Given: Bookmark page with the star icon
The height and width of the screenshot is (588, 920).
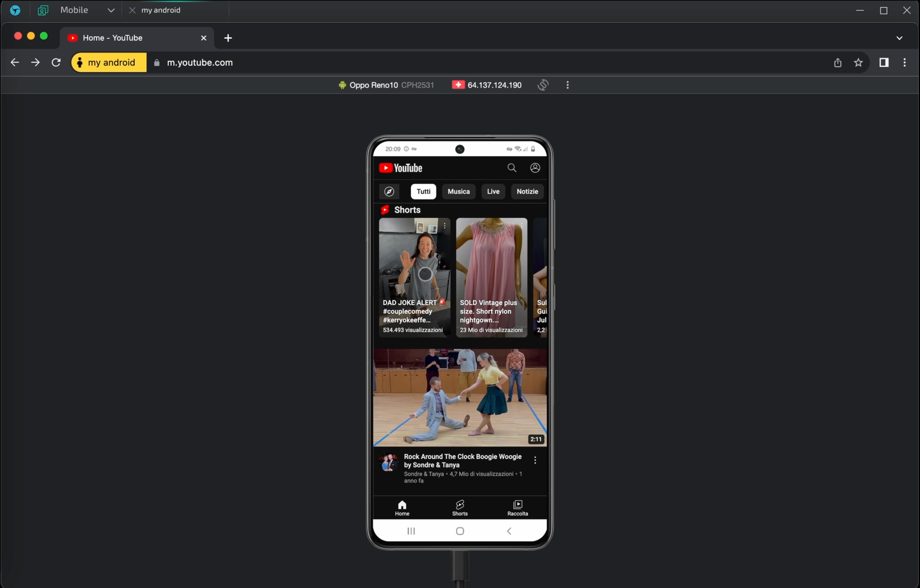Looking at the screenshot, I should [x=858, y=63].
